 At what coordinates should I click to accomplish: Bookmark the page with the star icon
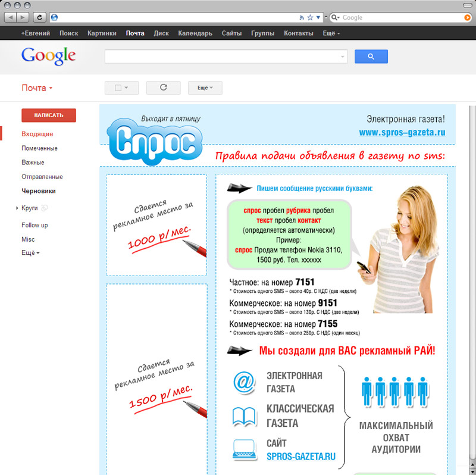click(310, 17)
